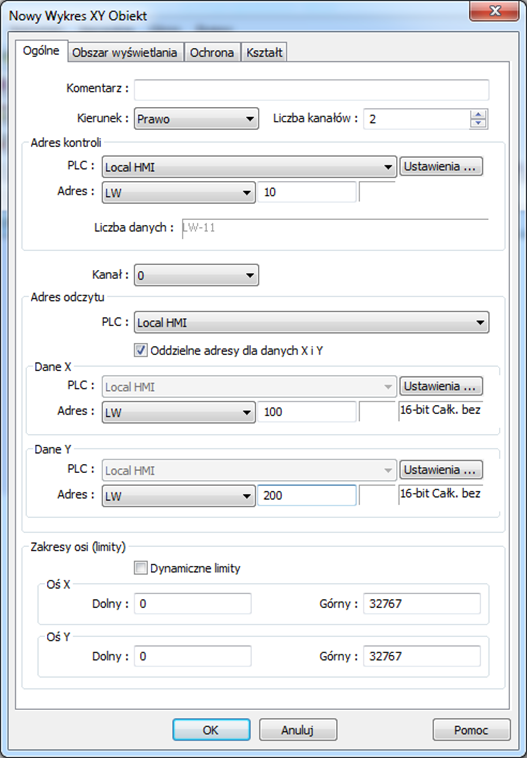Switch to the Ogólne tab
Viewport: 527px width, 758px height.
pyautogui.click(x=42, y=51)
